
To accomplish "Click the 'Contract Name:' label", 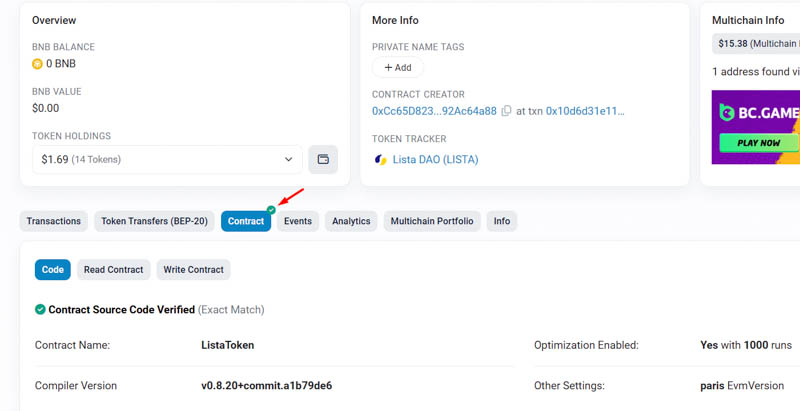I will click(x=72, y=345).
